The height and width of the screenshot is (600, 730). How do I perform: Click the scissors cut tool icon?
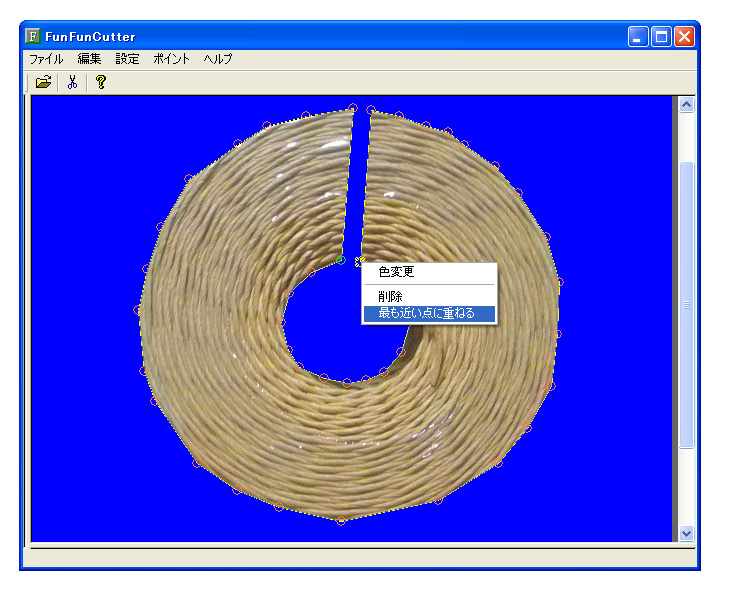coord(72,82)
